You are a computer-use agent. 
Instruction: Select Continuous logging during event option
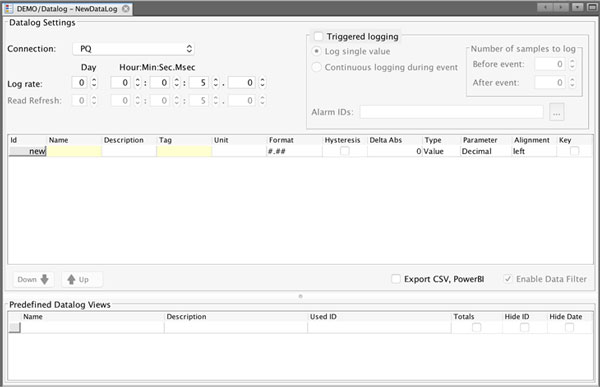point(316,67)
